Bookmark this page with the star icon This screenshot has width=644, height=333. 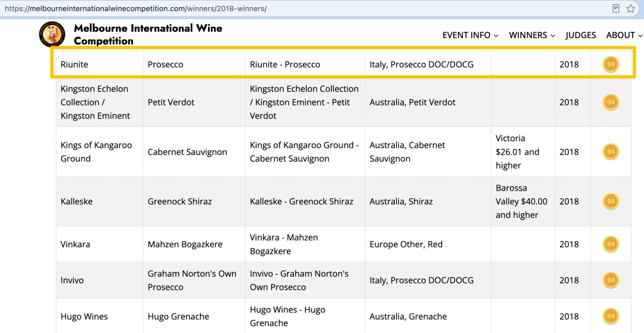tap(631, 8)
